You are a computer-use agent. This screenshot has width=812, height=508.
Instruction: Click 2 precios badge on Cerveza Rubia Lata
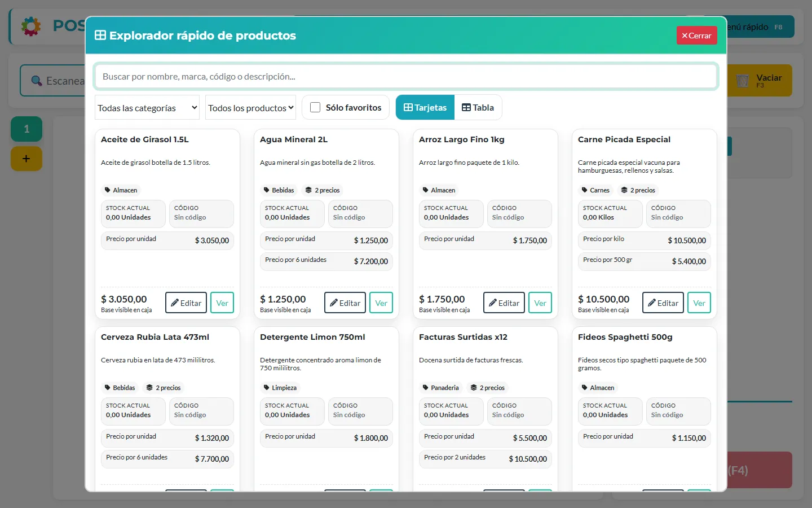pos(164,388)
